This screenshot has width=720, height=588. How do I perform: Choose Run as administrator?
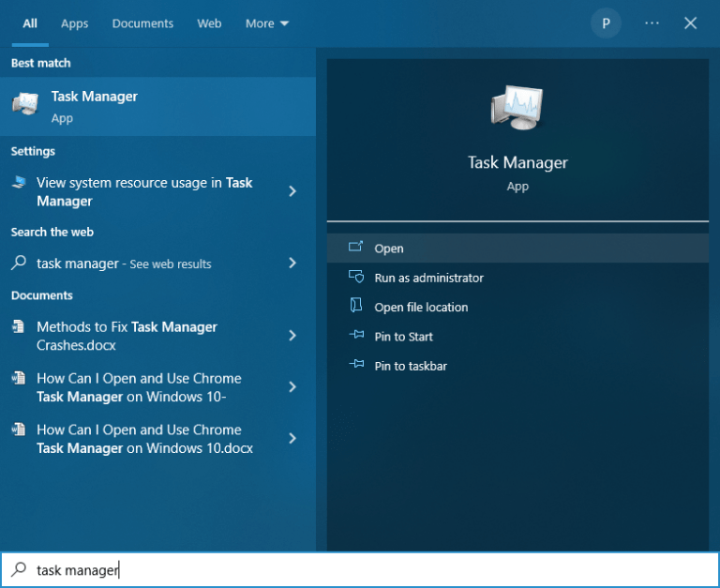point(517,278)
